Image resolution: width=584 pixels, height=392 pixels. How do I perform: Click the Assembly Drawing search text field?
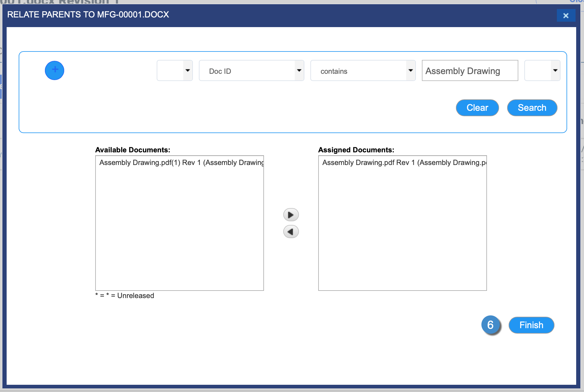469,70
